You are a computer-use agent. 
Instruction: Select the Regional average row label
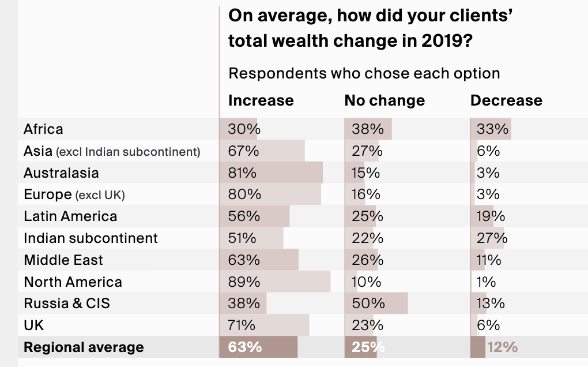coord(84,347)
